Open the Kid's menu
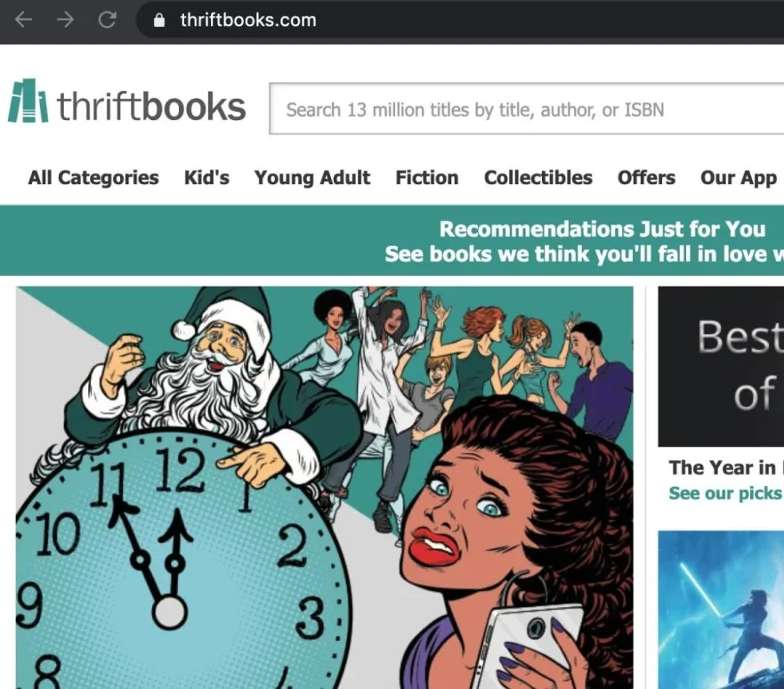The height and width of the screenshot is (689, 784). (x=206, y=177)
